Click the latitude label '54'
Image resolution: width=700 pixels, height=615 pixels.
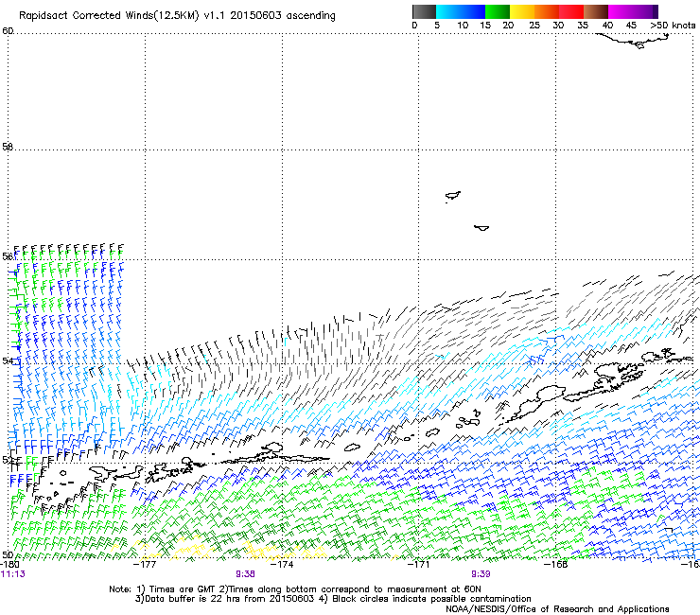coord(8,360)
